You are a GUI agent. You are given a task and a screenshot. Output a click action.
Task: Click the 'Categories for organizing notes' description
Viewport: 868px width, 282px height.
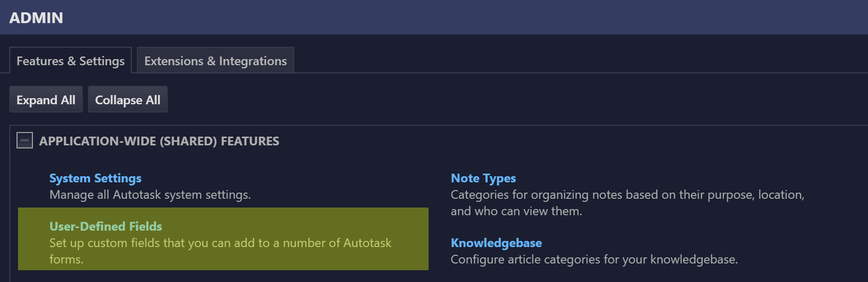(627, 195)
